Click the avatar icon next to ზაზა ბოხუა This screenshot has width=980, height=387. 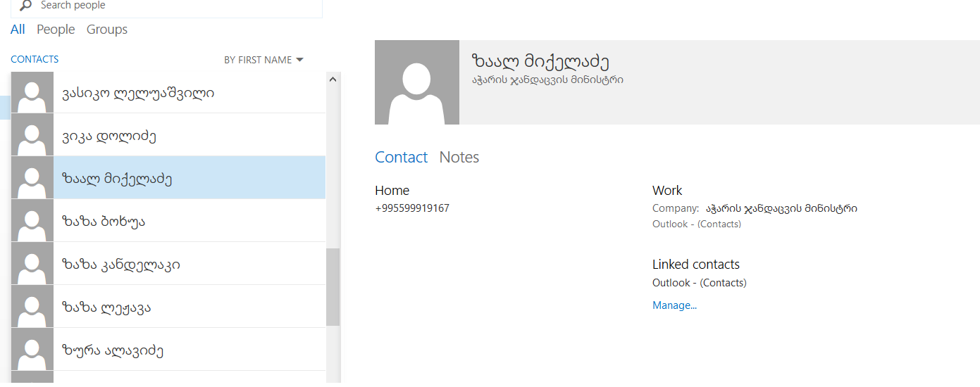(x=32, y=221)
